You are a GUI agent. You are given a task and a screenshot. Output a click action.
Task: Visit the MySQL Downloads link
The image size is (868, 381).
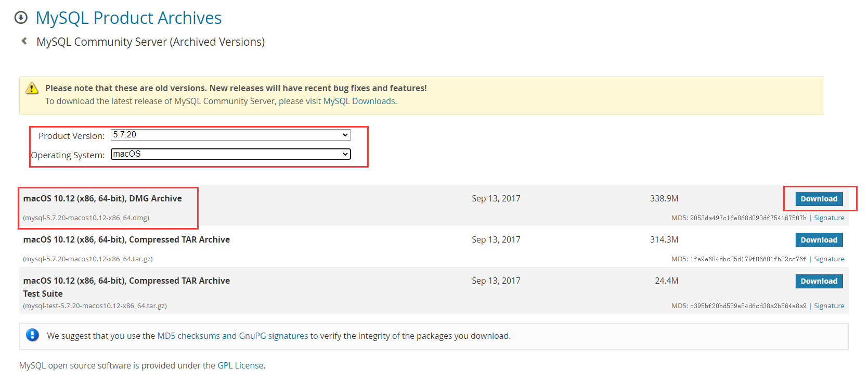[x=359, y=101]
